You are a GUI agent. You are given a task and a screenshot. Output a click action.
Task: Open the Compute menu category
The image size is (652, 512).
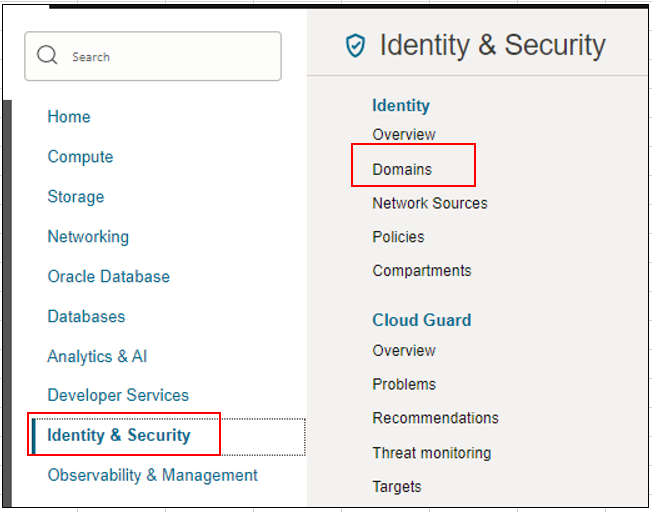pyautogui.click(x=80, y=157)
